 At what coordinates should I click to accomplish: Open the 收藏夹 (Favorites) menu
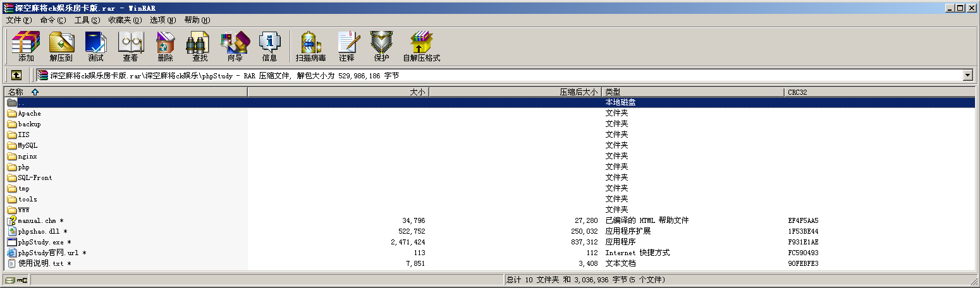[x=125, y=20]
